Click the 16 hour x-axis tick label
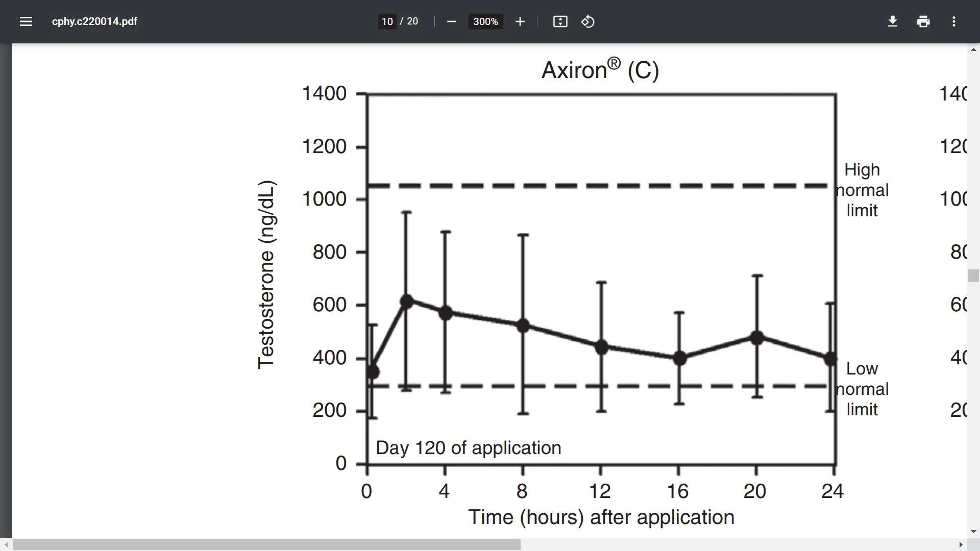980x551 pixels. pos(678,491)
